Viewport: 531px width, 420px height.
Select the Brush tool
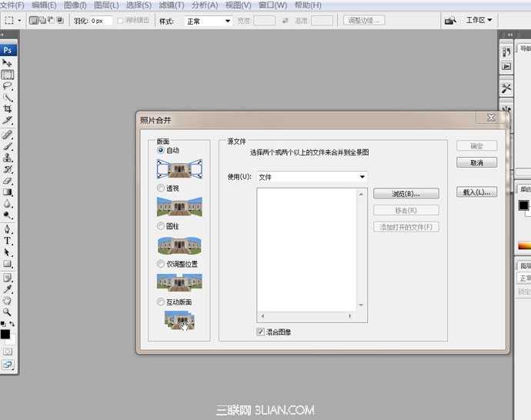8,145
